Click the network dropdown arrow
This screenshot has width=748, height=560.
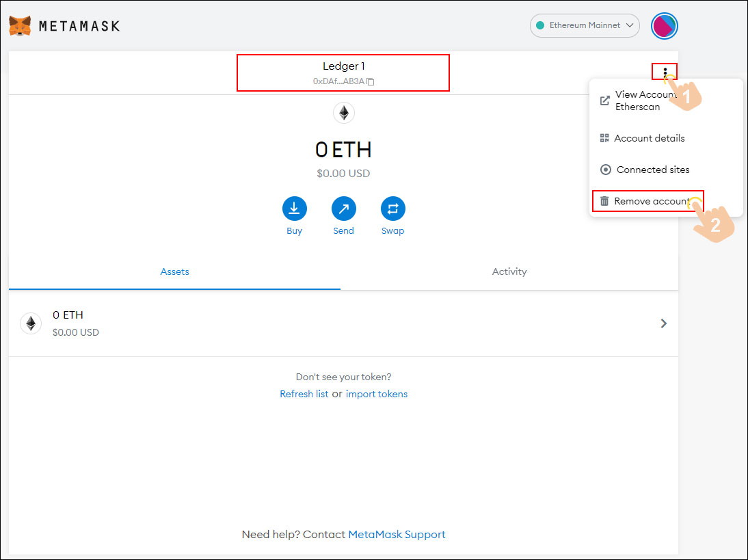click(629, 25)
